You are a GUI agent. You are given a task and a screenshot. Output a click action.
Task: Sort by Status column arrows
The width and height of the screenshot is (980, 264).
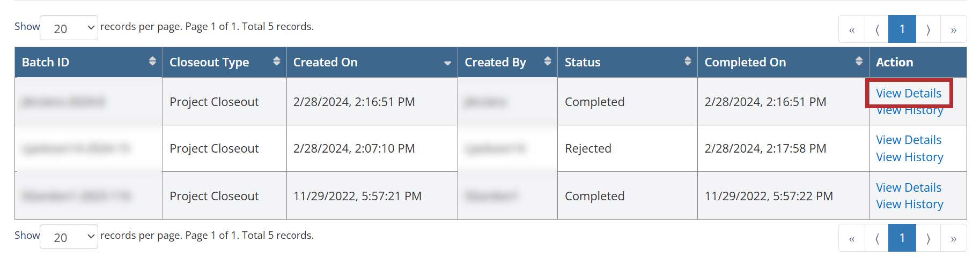pyautogui.click(x=687, y=61)
